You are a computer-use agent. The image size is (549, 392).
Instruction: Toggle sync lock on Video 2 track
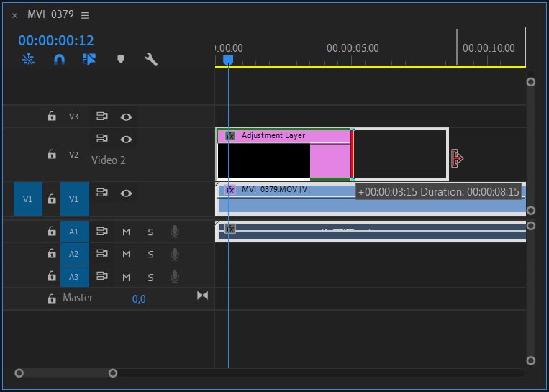pyautogui.click(x=102, y=139)
